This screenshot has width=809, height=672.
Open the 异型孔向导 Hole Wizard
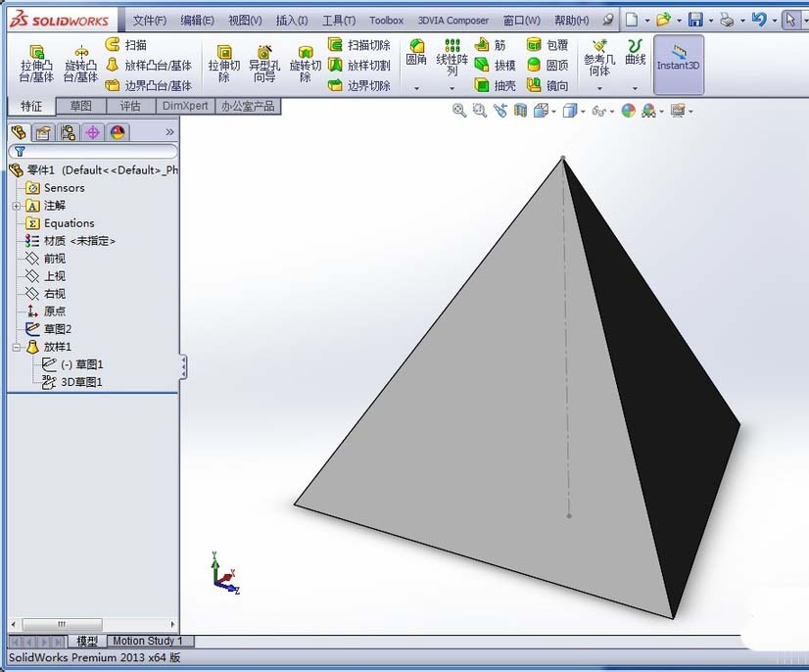264,59
